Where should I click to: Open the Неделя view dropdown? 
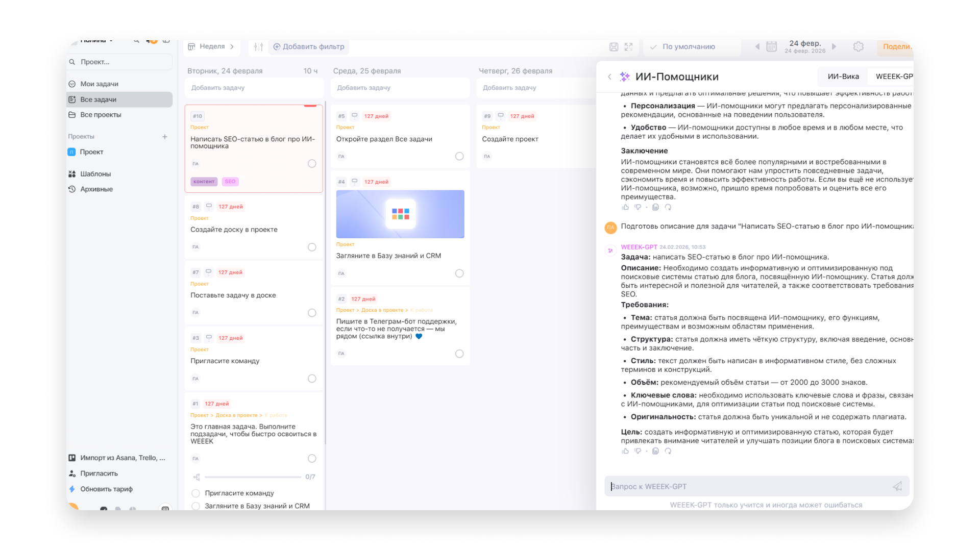click(x=211, y=46)
